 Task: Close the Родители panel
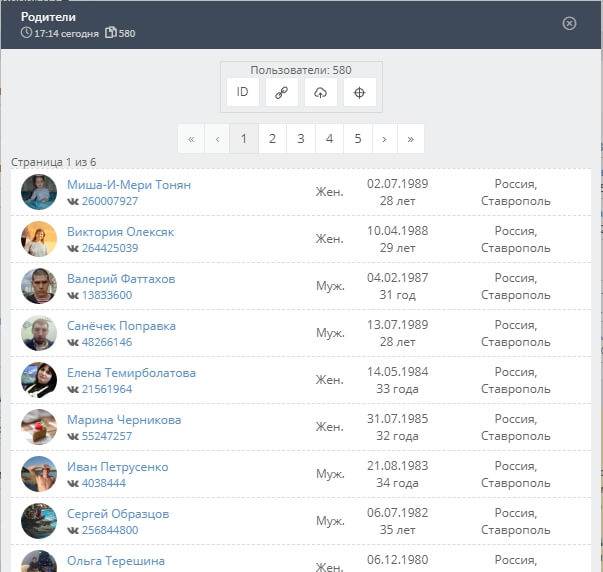pos(569,23)
